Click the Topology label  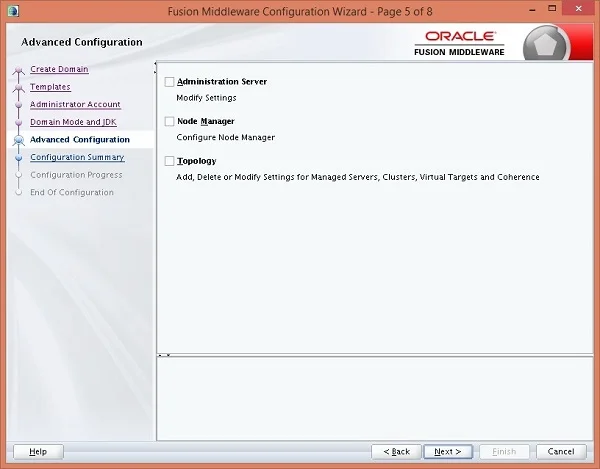tap(197, 161)
